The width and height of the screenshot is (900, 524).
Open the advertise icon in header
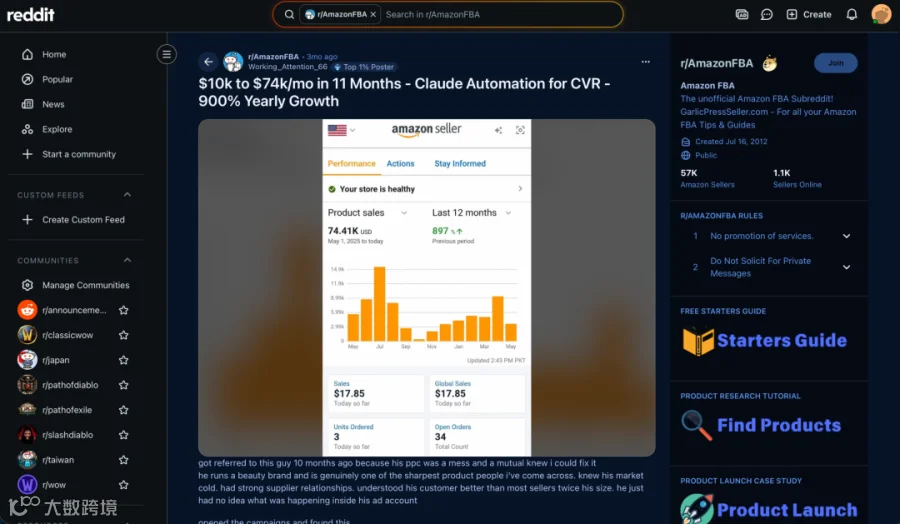pos(742,14)
